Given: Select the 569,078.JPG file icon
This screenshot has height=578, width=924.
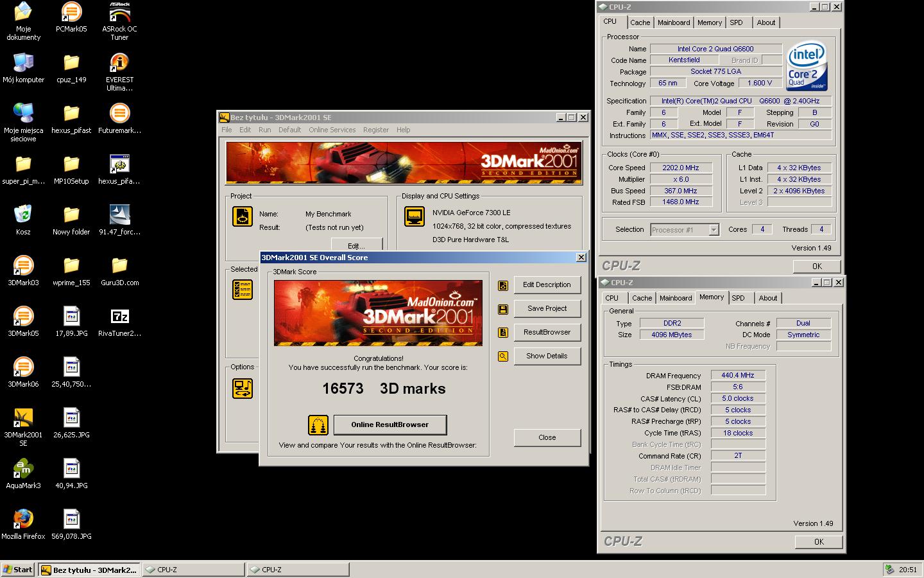Looking at the screenshot, I should point(71,525).
